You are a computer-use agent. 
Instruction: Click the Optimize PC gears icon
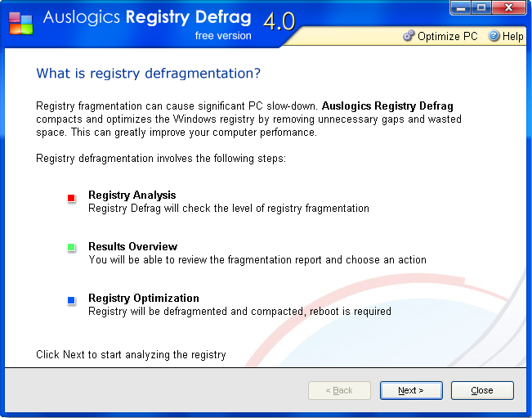409,36
